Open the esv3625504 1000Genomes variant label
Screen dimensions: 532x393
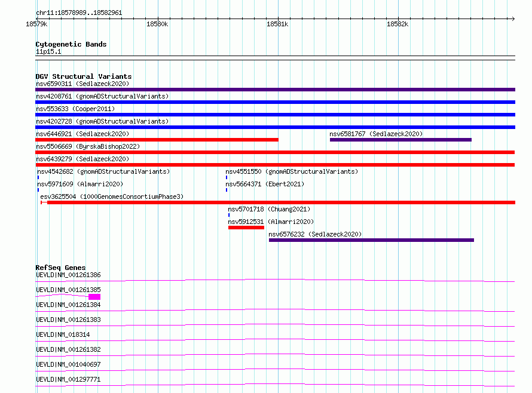click(112, 196)
